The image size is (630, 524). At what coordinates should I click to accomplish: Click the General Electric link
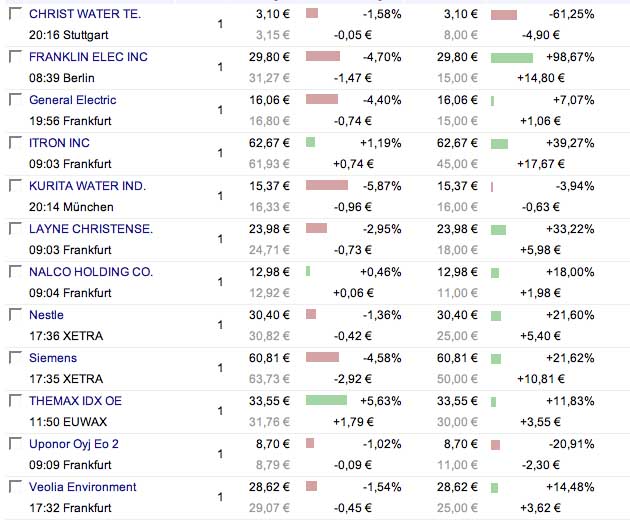tap(72, 100)
